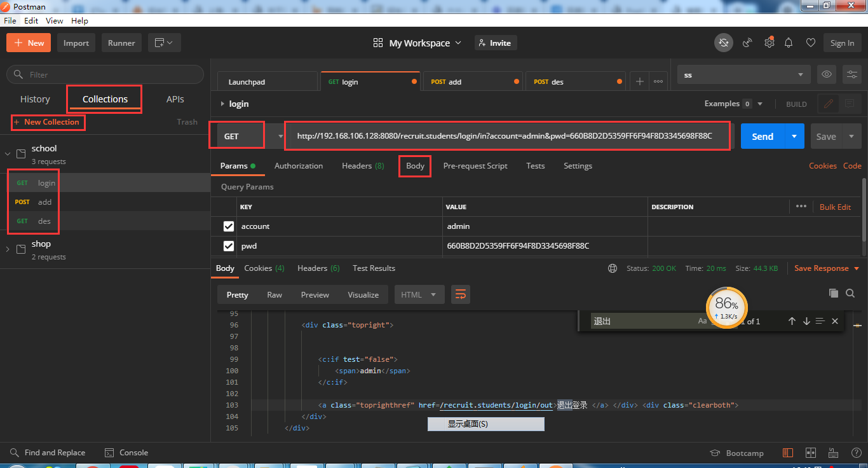Go to the next search match arrow
The height and width of the screenshot is (468, 868).
pyautogui.click(x=806, y=321)
